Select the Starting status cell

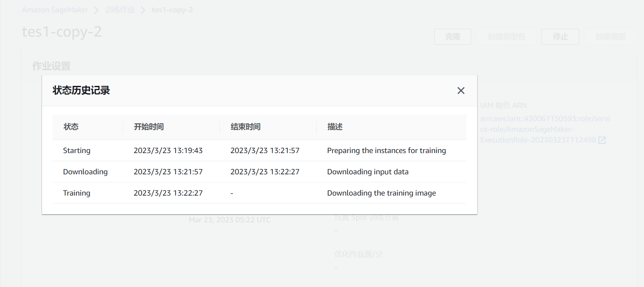coord(77,151)
